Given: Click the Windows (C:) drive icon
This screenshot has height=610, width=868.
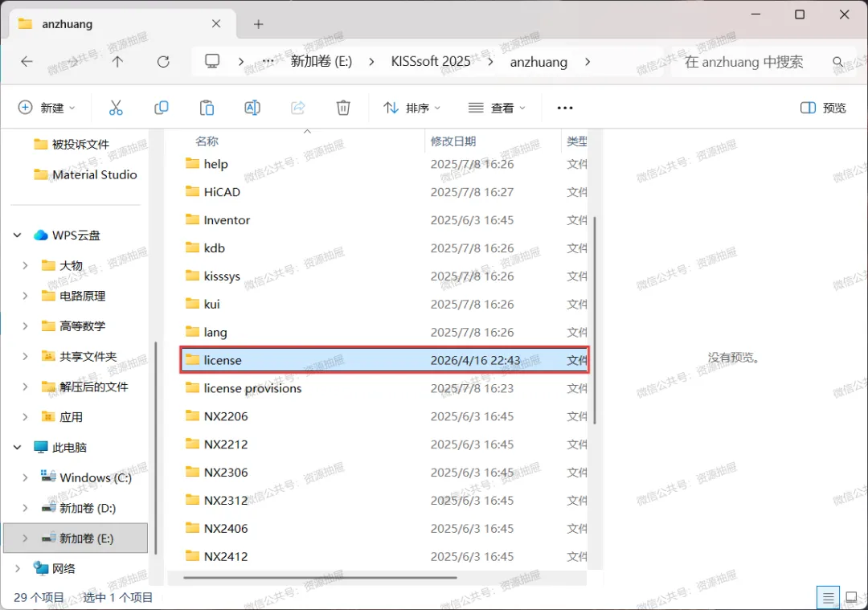Looking at the screenshot, I should click(48, 477).
